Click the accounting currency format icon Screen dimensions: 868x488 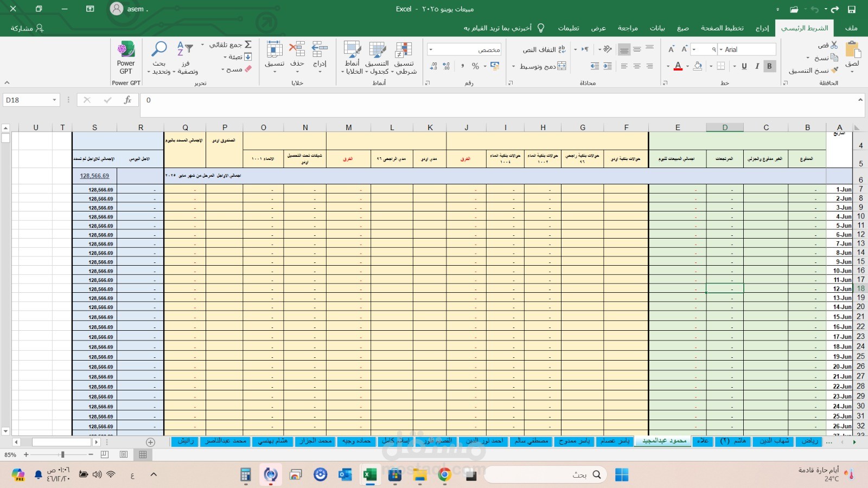pyautogui.click(x=494, y=66)
